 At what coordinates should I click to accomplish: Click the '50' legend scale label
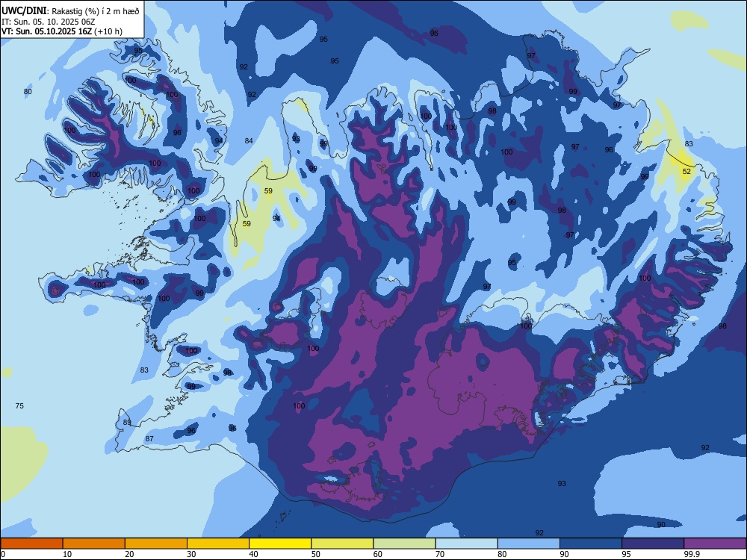tap(315, 554)
